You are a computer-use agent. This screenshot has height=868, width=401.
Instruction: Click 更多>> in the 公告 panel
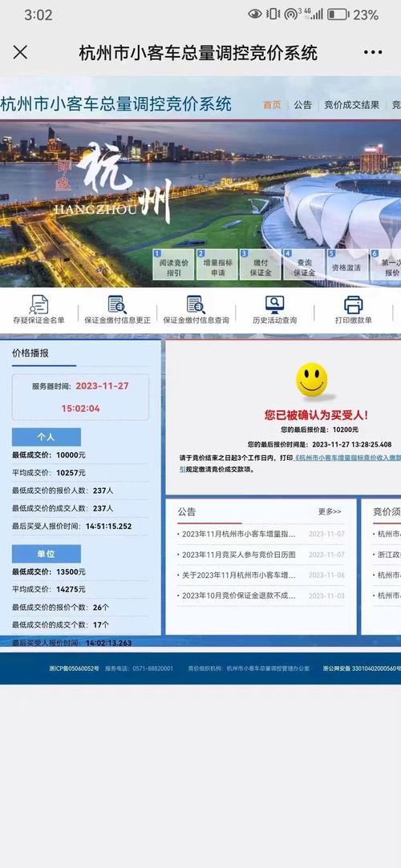(x=330, y=511)
